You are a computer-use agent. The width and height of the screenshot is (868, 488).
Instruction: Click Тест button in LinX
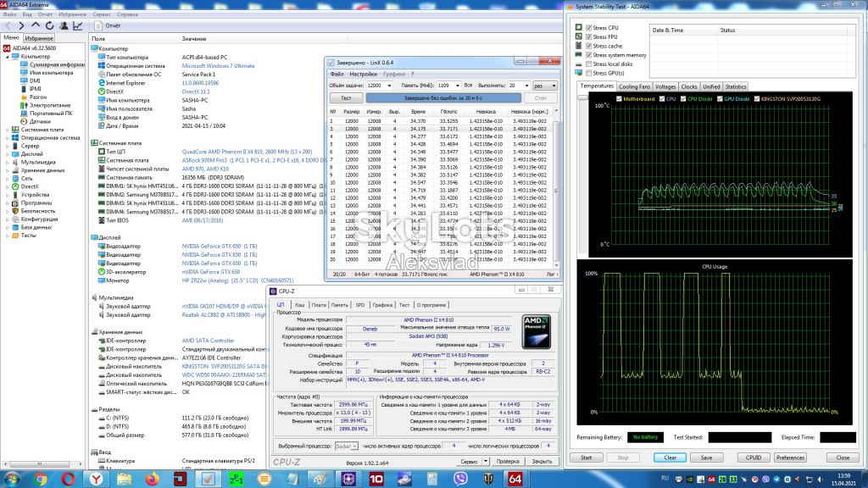(x=346, y=98)
